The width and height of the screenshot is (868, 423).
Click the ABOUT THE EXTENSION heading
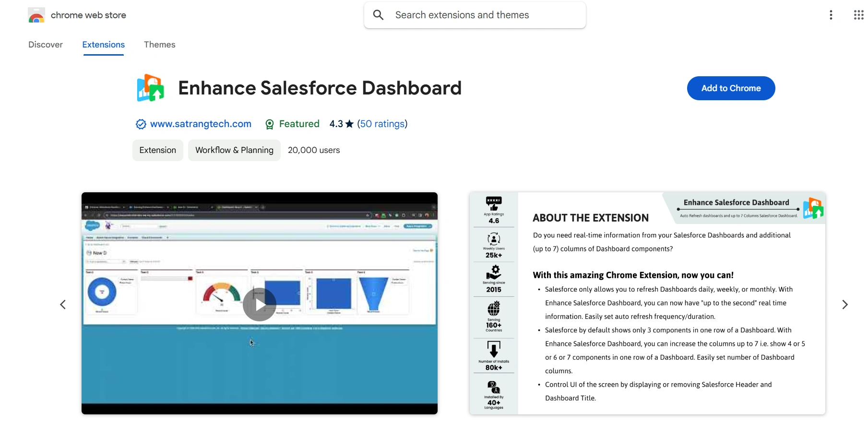pos(591,218)
